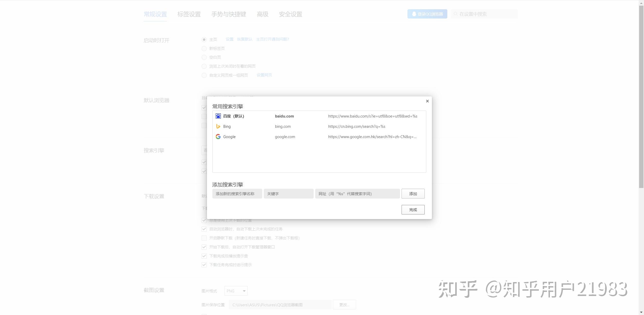Focus the 网址 URL input field
Image resolution: width=644 pixels, height=315 pixels.
click(357, 194)
